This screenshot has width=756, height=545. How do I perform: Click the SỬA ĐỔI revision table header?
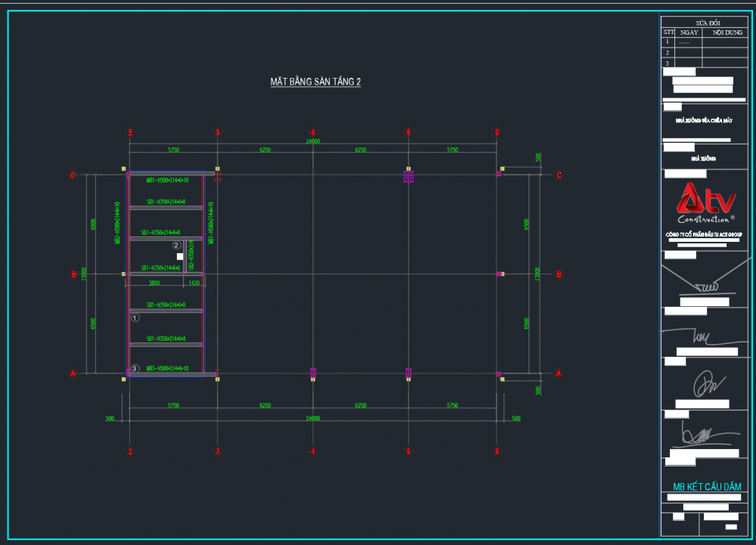click(x=707, y=23)
